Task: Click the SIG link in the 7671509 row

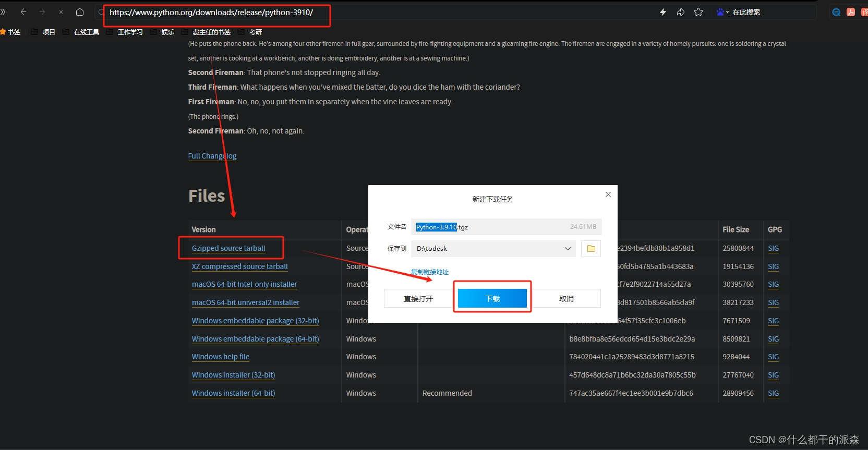Action: 774,321
